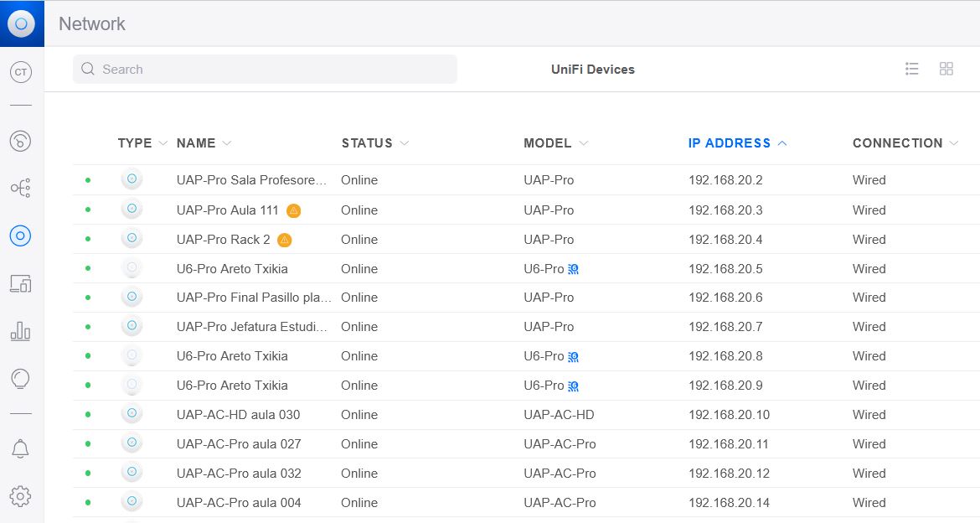Viewport: 980px width, 523px height.
Task: Sort by STATUS column header
Action: coord(375,143)
